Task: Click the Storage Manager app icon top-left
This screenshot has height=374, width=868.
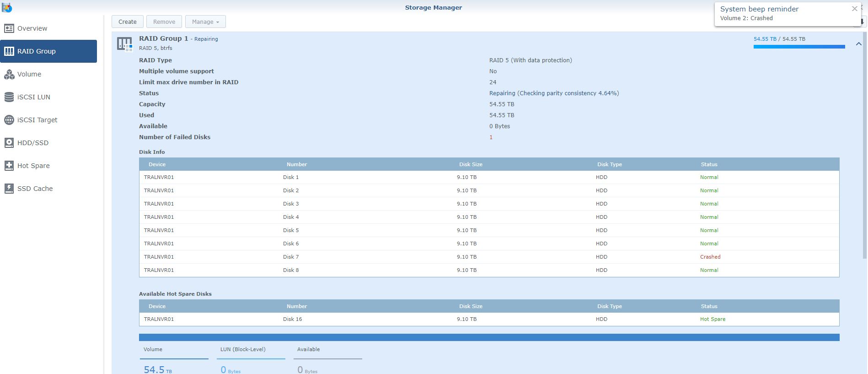Action: click(7, 8)
